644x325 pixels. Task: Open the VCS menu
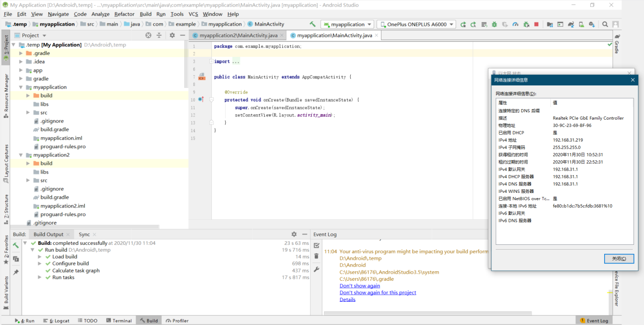pyautogui.click(x=193, y=14)
